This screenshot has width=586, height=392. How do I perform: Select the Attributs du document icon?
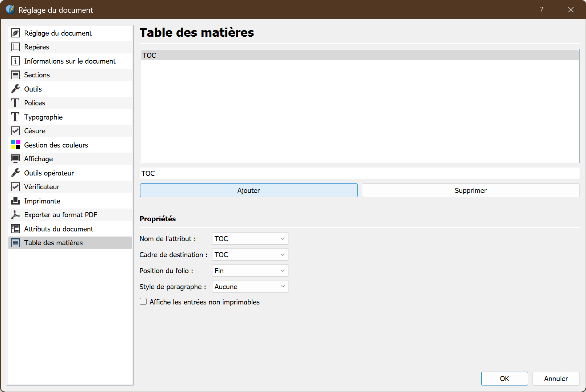pyautogui.click(x=15, y=229)
